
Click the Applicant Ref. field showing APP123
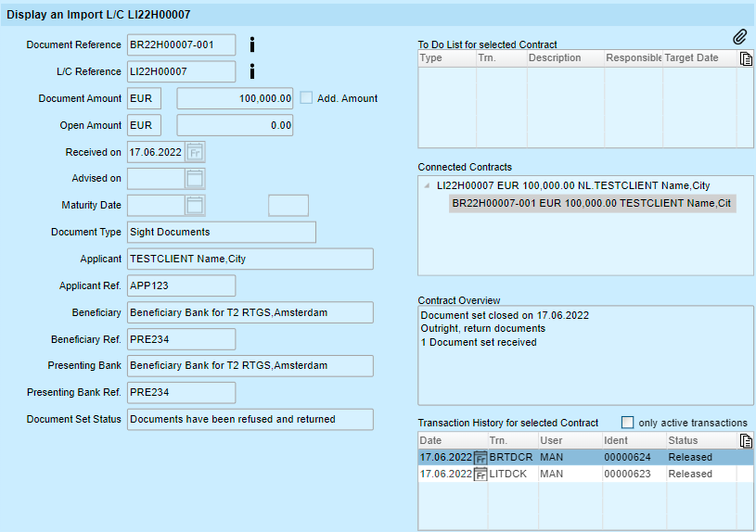[x=181, y=285]
